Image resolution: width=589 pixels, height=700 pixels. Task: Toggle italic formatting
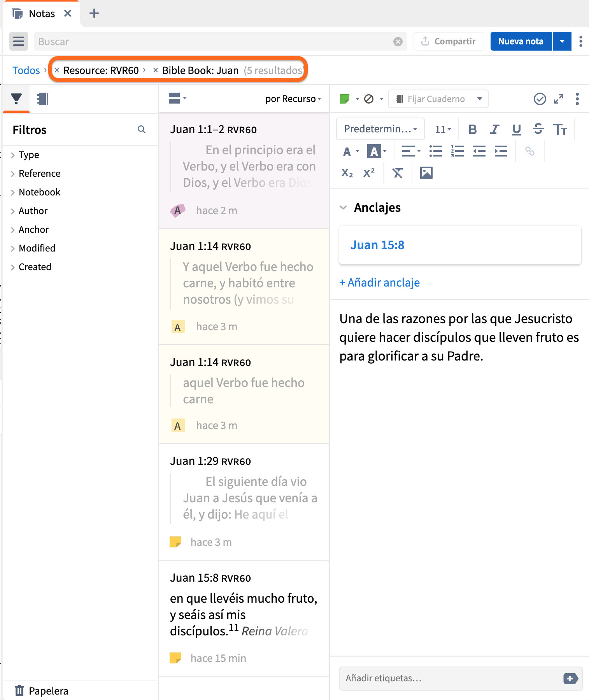pos(494,129)
